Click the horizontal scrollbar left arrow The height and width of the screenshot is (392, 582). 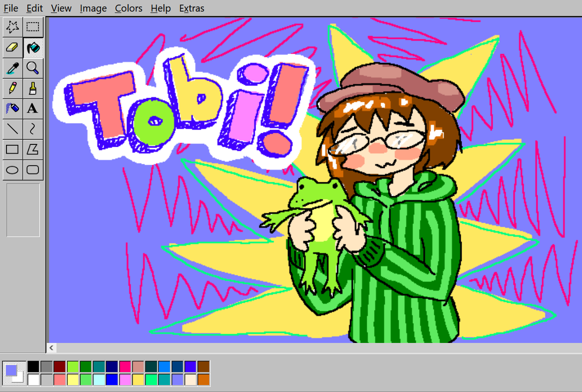(x=52, y=348)
